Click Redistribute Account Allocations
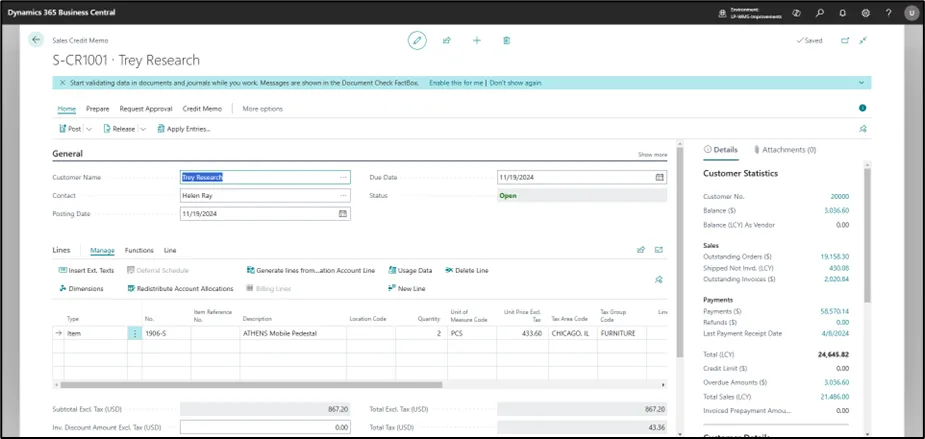Viewport: 925px width, 439px height. coord(181,289)
